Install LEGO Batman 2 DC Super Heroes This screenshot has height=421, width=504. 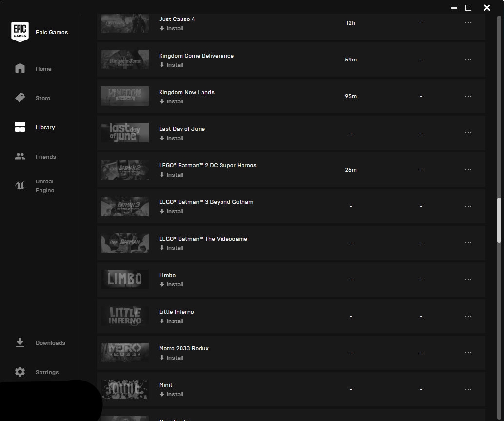click(x=172, y=175)
